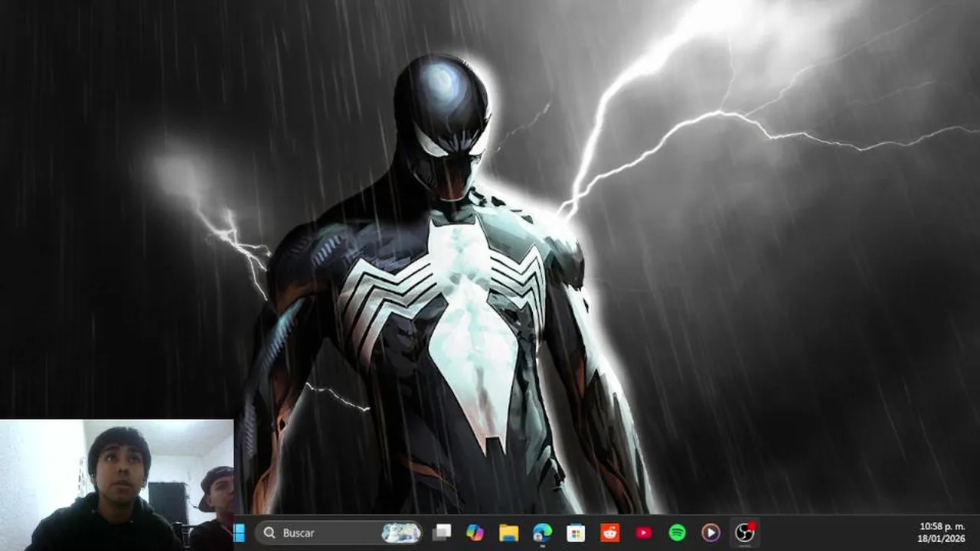Launch the Reddit app from the taskbar
This screenshot has width=980, height=551.
click(610, 533)
